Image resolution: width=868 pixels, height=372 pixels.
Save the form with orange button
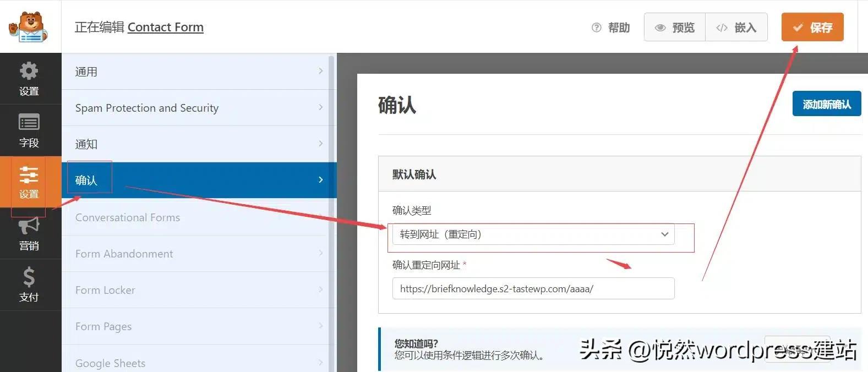(812, 28)
